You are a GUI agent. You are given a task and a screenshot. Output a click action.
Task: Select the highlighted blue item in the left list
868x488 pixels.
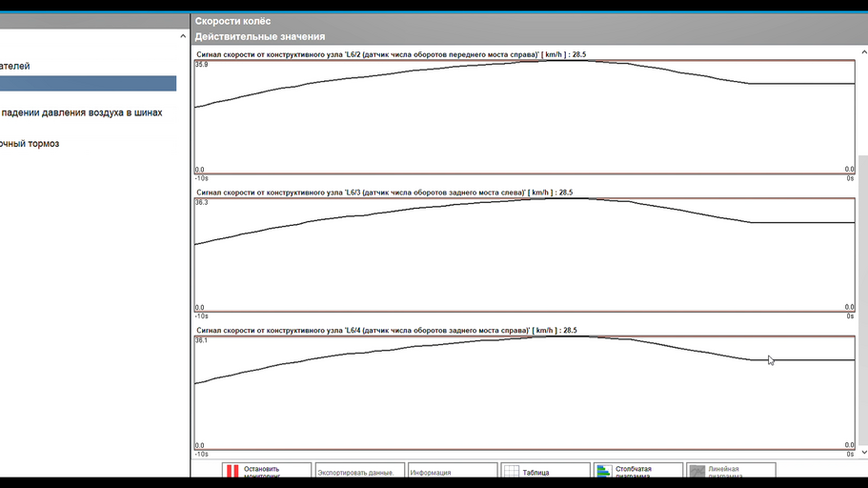click(x=88, y=84)
